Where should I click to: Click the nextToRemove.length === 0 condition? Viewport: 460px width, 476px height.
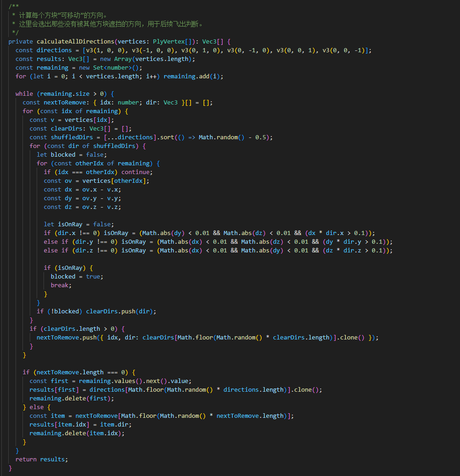tap(81, 372)
